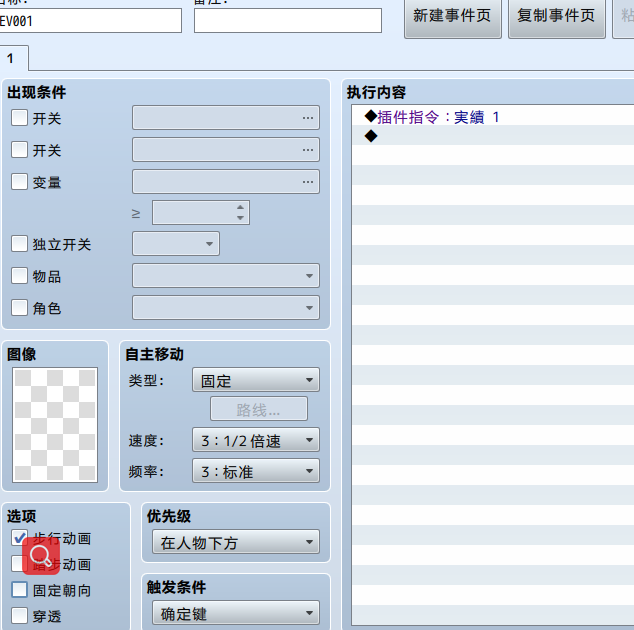The height and width of the screenshot is (630, 634).
Task: Open the 独立开关 dropdown
Action: (x=176, y=243)
